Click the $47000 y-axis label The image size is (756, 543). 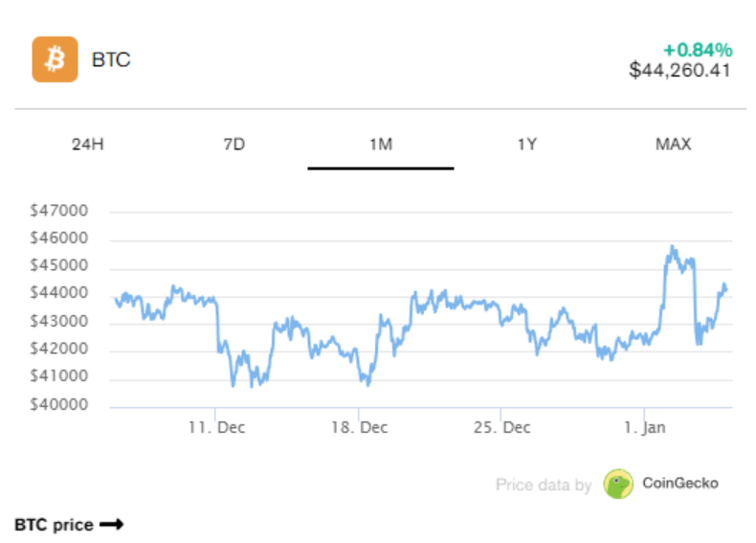click(59, 211)
